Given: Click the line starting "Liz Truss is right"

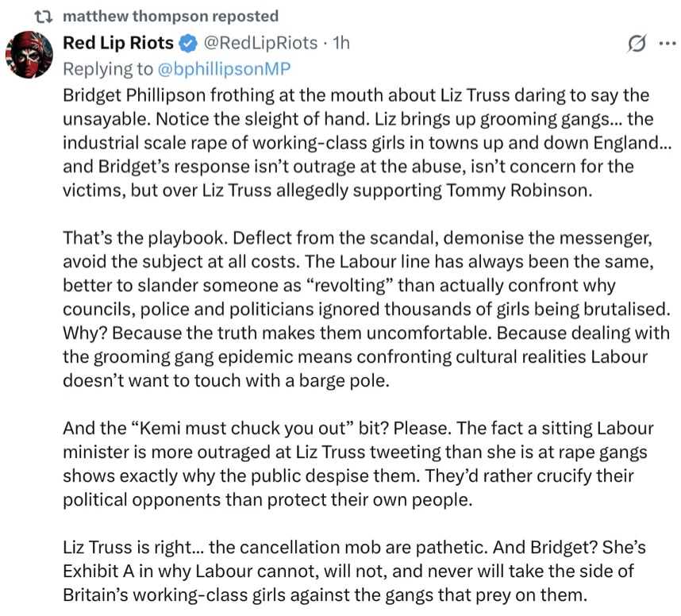Looking at the screenshot, I should coord(355,547).
